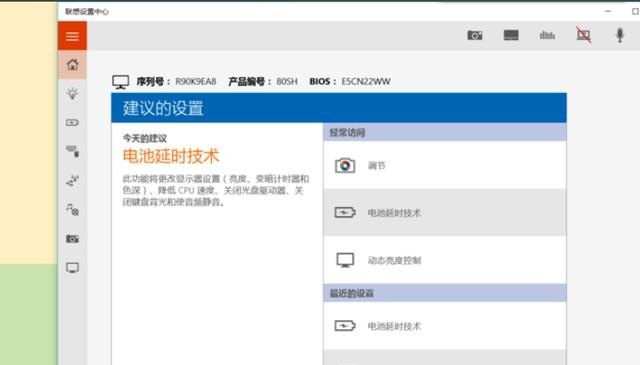
Task: Click battery icon in 最近的设置 row
Action: point(345,326)
